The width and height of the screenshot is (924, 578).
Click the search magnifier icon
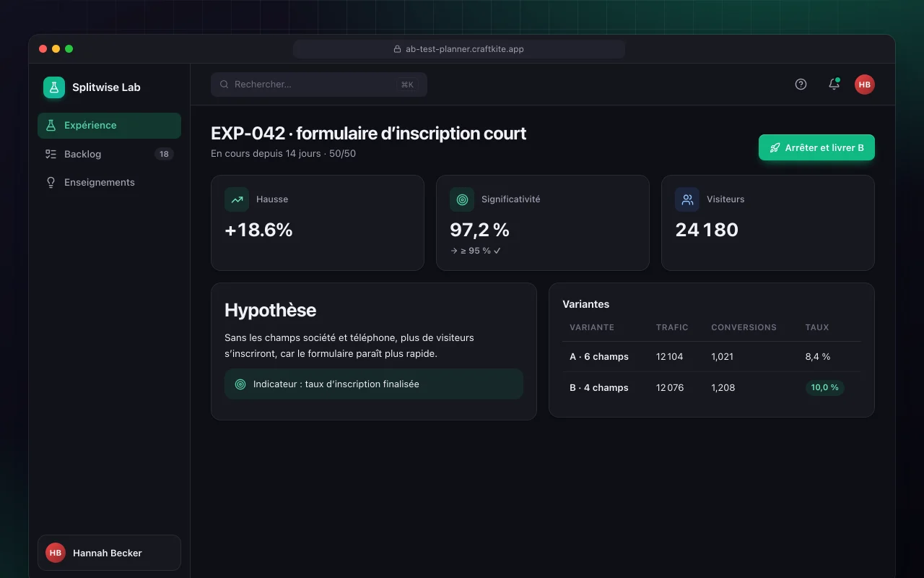click(x=225, y=85)
